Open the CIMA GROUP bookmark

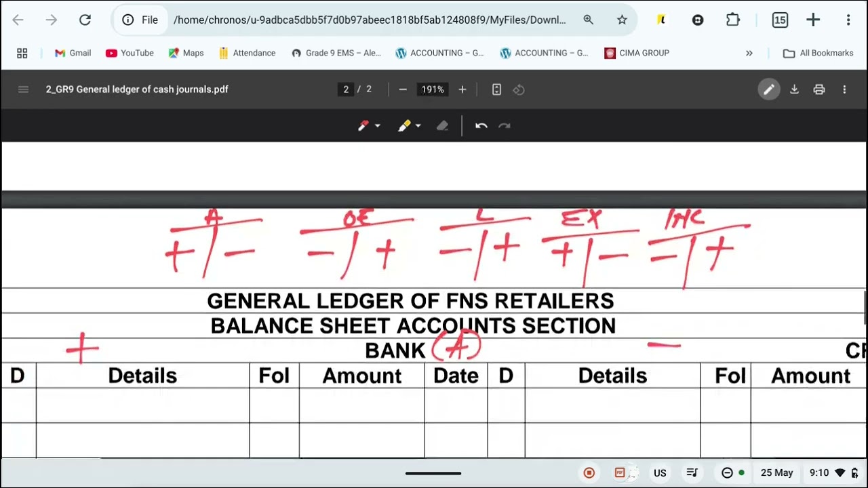coord(637,53)
